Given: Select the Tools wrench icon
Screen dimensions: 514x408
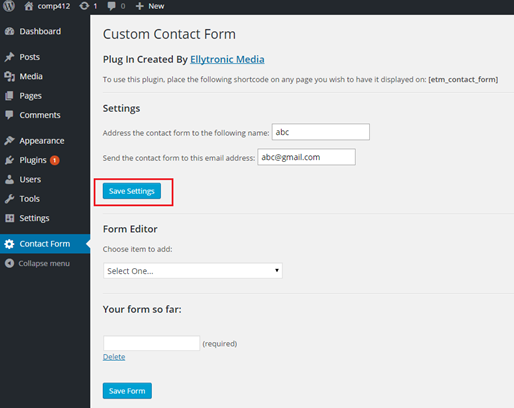Looking at the screenshot, I should point(9,199).
